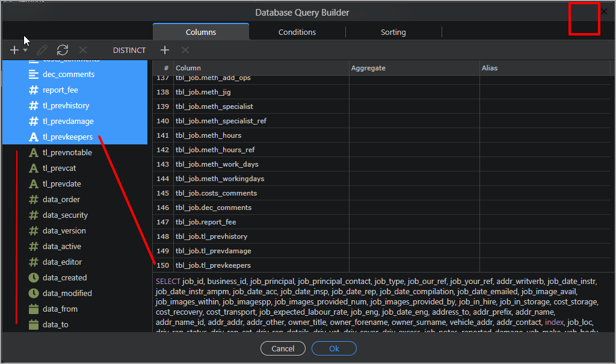Viewport: 616px width, 364px height.
Task: Select row 142 tbl_job.meth_hours_ref
Action: tap(381, 150)
